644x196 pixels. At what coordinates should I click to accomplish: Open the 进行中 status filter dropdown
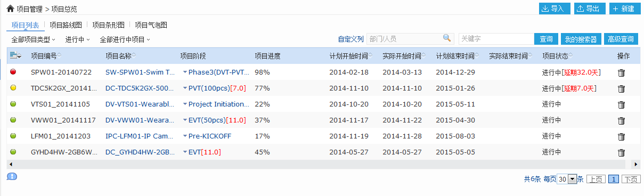[x=78, y=39]
